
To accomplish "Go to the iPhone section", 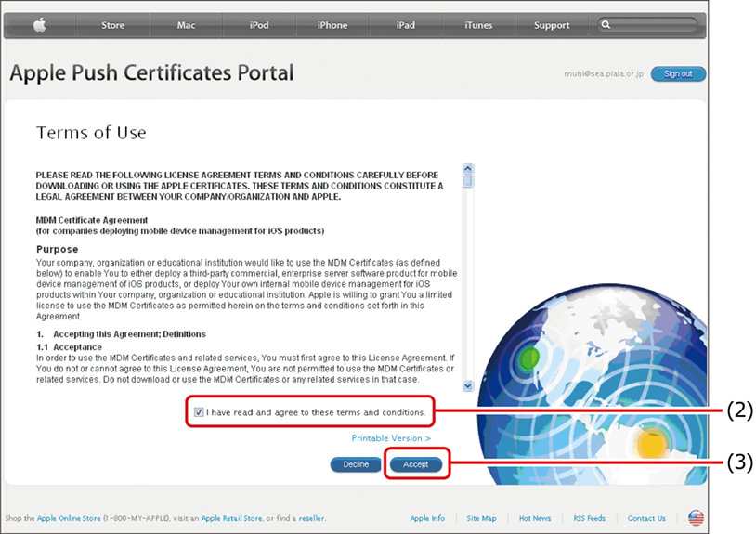I will [332, 25].
